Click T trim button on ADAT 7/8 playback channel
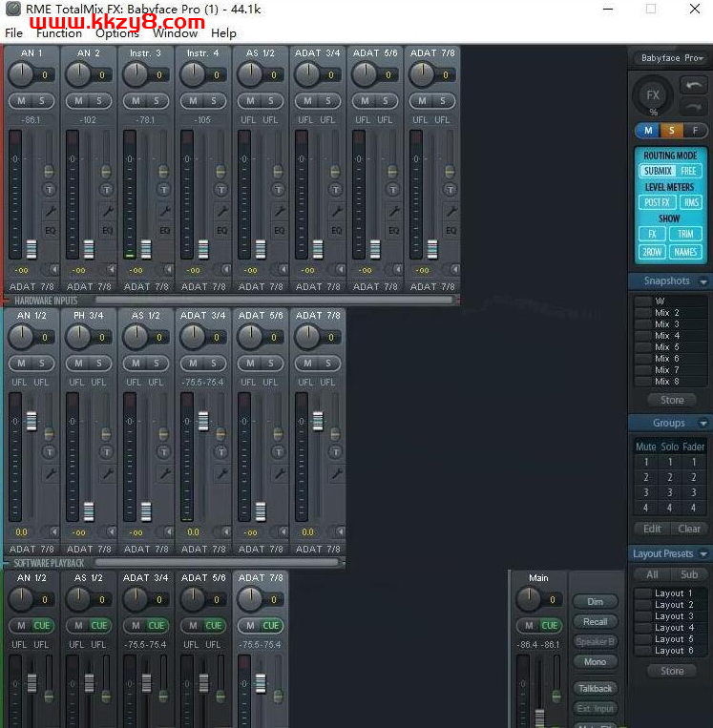The height and width of the screenshot is (728, 713). pyautogui.click(x=336, y=451)
